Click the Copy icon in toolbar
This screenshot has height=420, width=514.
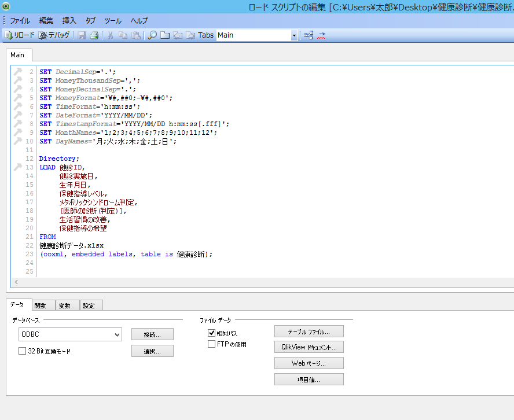[x=123, y=35]
